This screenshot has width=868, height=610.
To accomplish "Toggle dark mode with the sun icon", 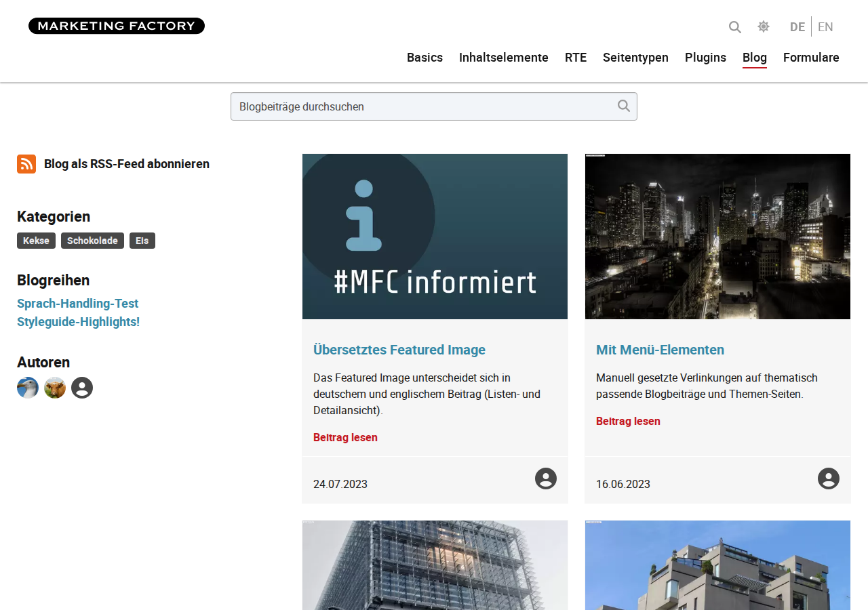I will pos(764,26).
